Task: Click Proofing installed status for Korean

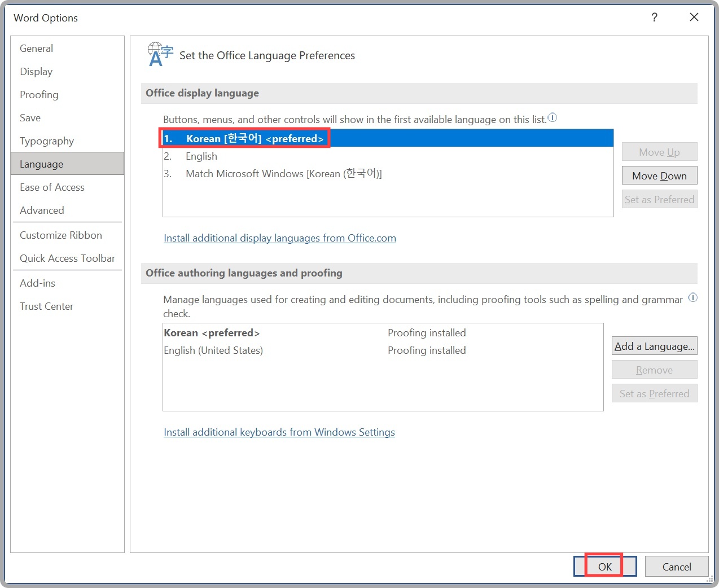Action: click(x=427, y=333)
